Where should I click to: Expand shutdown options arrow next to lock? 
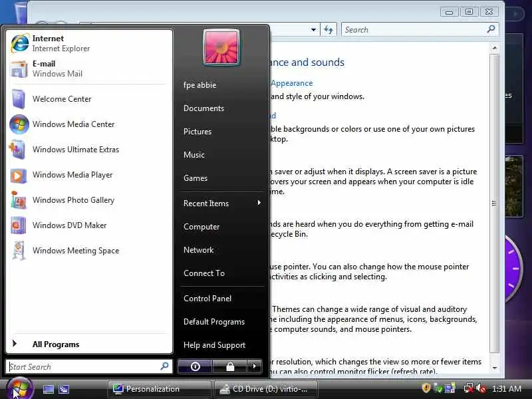(x=255, y=366)
